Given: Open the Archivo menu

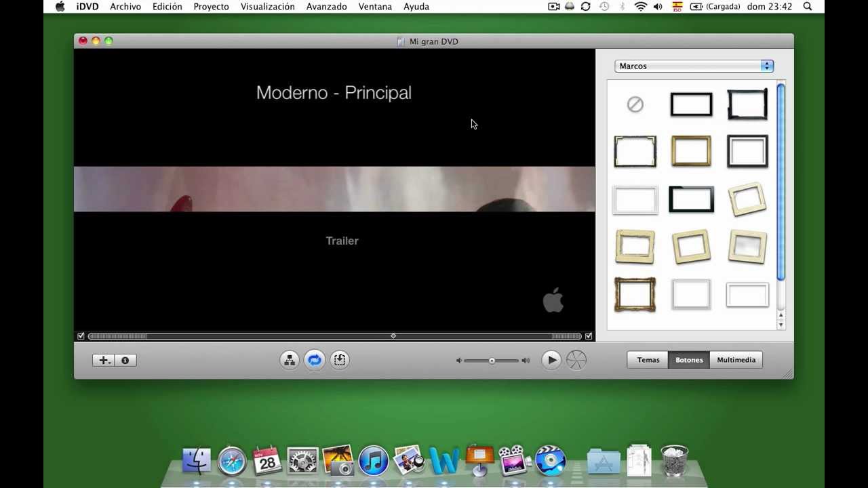Looking at the screenshot, I should click(125, 7).
